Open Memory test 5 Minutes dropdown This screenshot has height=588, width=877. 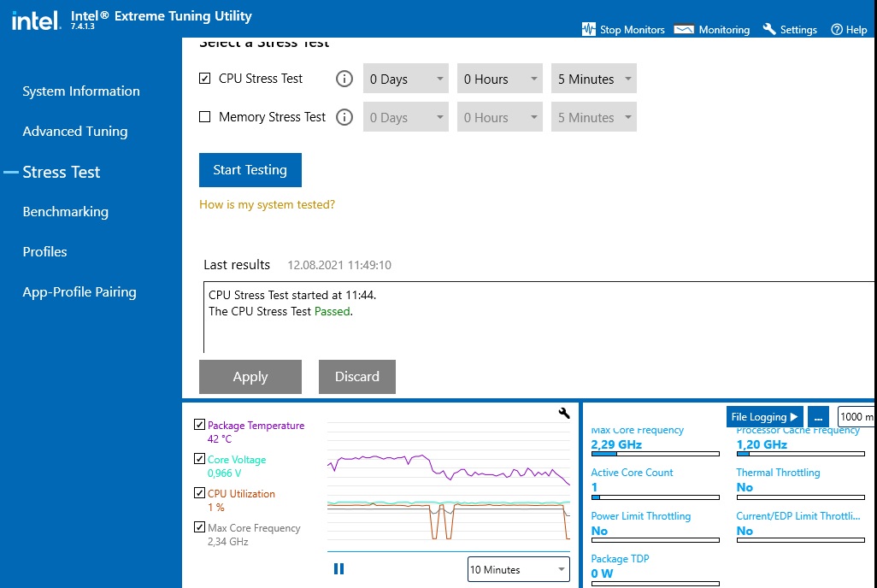(593, 117)
